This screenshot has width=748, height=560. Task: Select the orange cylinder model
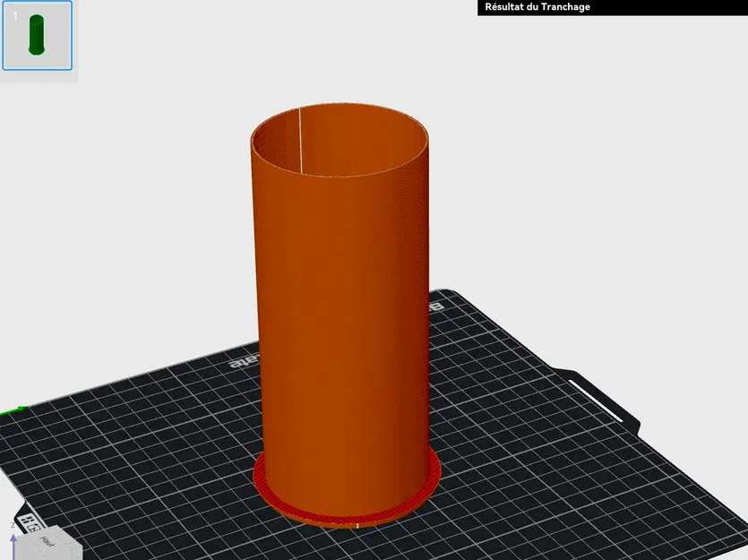(340, 314)
